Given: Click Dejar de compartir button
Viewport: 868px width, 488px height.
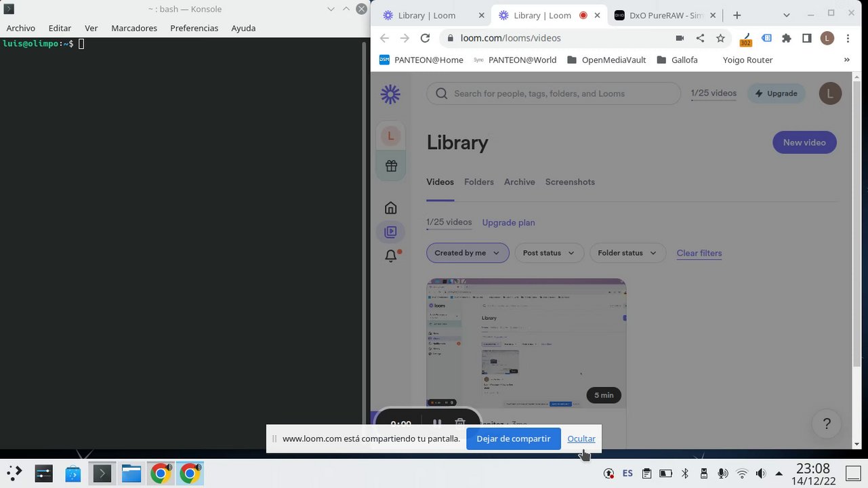Looking at the screenshot, I should [514, 439].
